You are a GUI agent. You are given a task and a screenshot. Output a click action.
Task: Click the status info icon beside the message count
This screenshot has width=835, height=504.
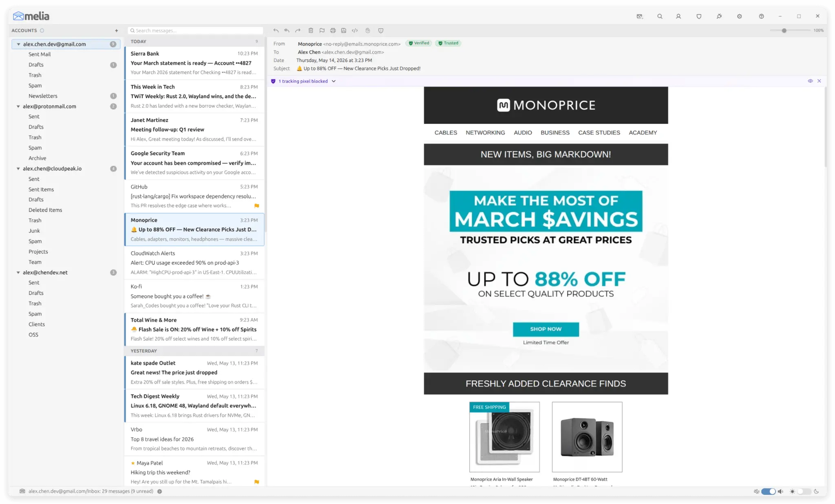160,492
